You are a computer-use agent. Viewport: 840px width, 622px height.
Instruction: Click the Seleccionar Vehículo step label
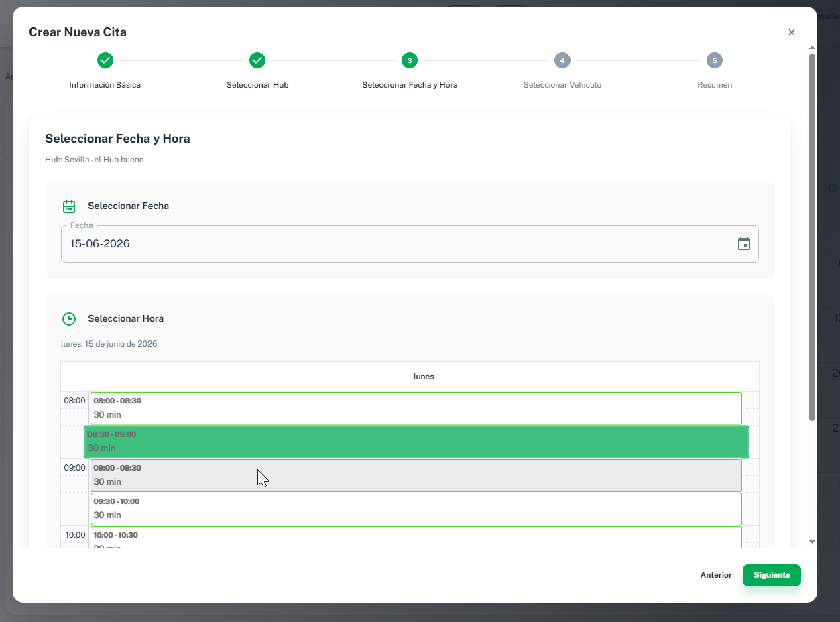point(562,85)
